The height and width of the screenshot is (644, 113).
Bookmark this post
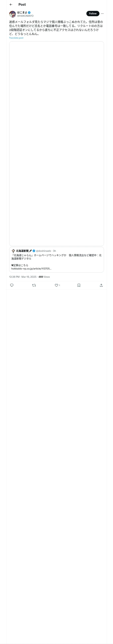pos(79,285)
